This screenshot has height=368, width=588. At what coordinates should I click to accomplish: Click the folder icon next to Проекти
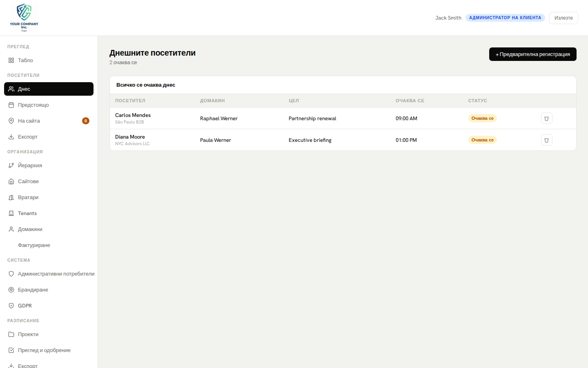[11, 334]
